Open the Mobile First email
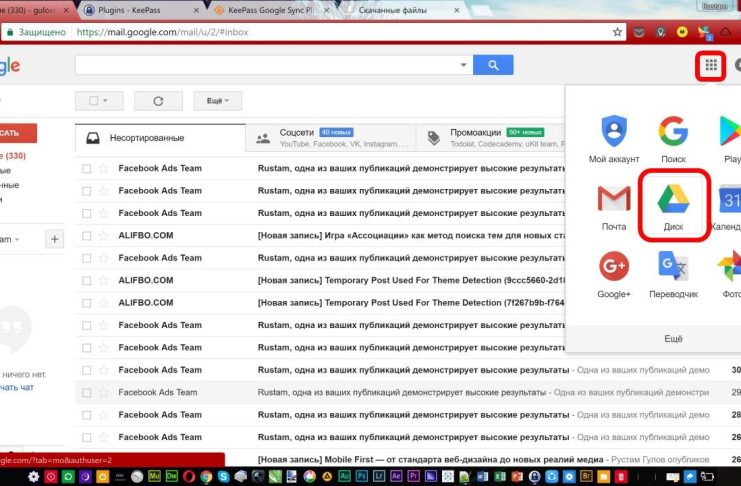Viewport: 741px width, 486px height. 430,459
